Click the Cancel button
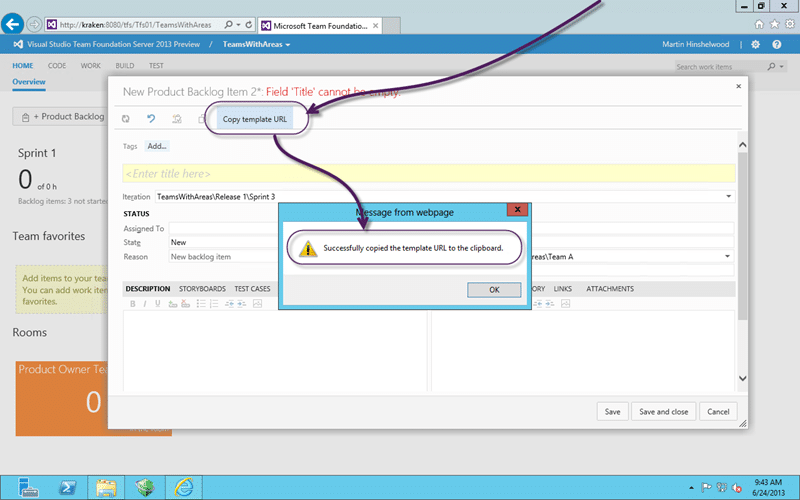Viewport: 800px width, 500px height. coord(718,412)
